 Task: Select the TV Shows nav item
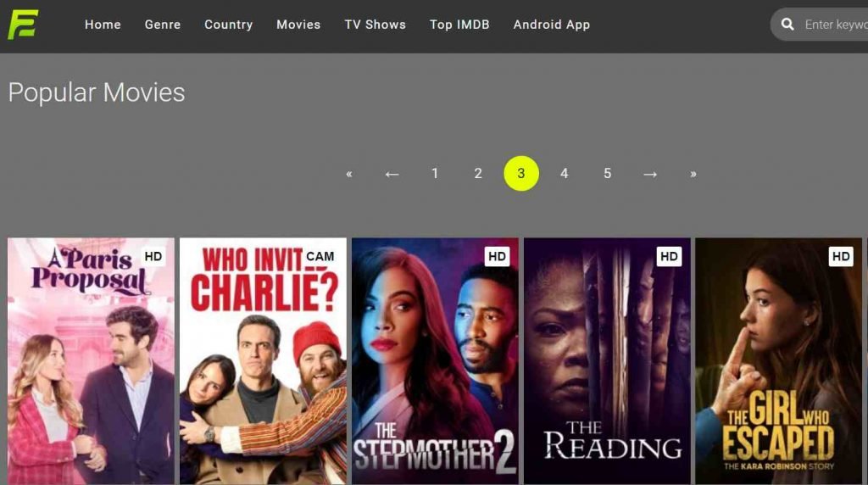pos(376,25)
